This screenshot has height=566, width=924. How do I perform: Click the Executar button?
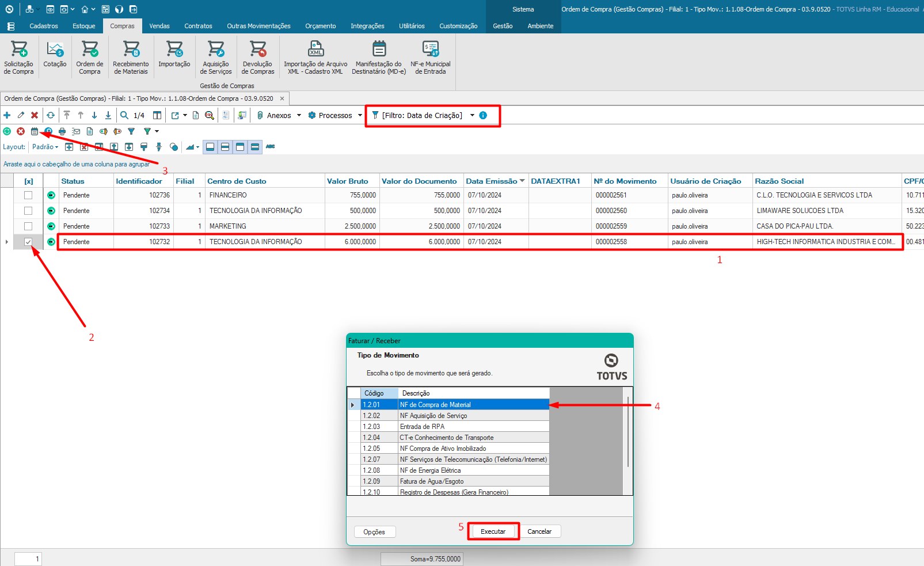tap(493, 531)
